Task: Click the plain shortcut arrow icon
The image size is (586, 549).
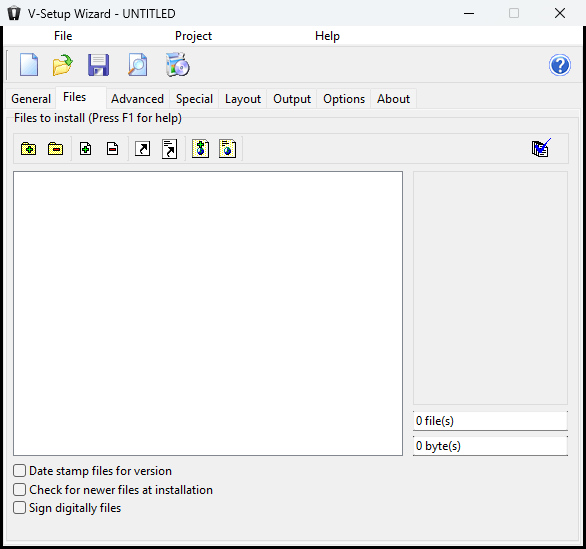Action: tap(142, 149)
